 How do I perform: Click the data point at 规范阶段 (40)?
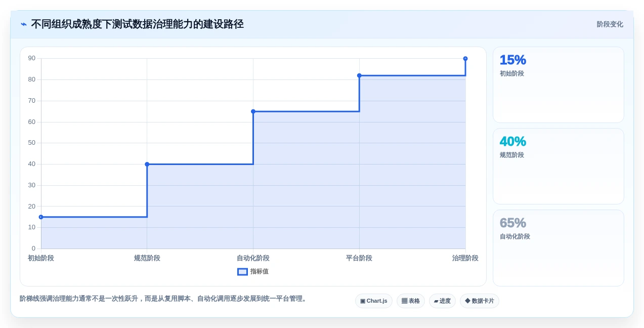coord(147,164)
